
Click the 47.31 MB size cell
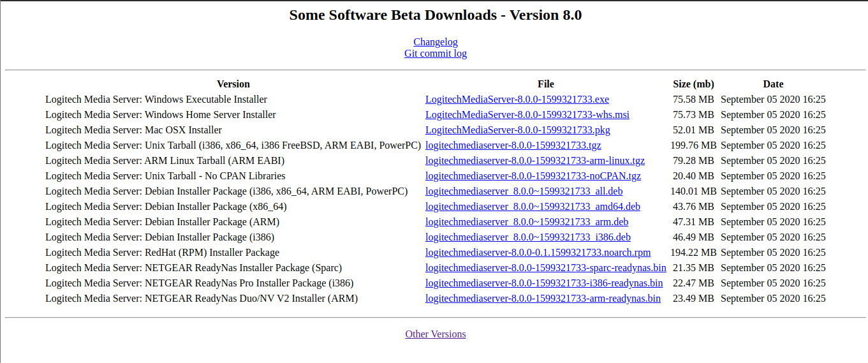(693, 222)
